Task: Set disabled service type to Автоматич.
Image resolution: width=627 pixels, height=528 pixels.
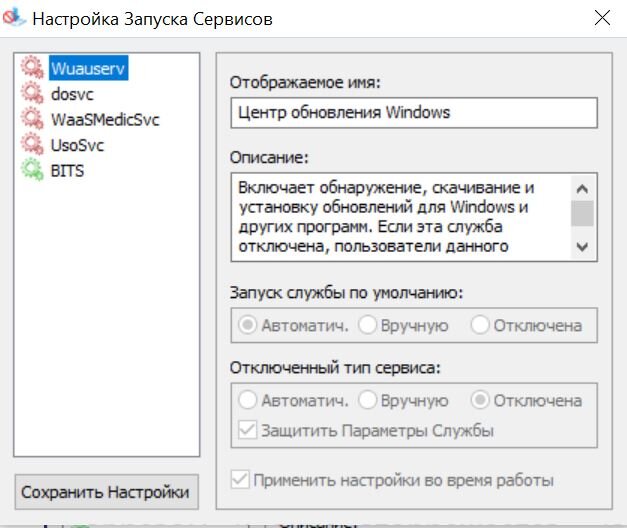Action: [x=248, y=400]
